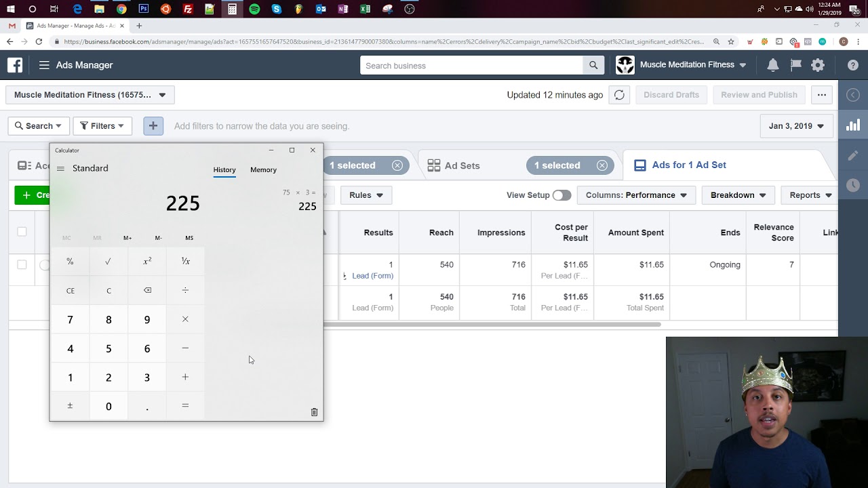868x488 pixels.
Task: Click the Calculator equals key
Action: tap(185, 406)
